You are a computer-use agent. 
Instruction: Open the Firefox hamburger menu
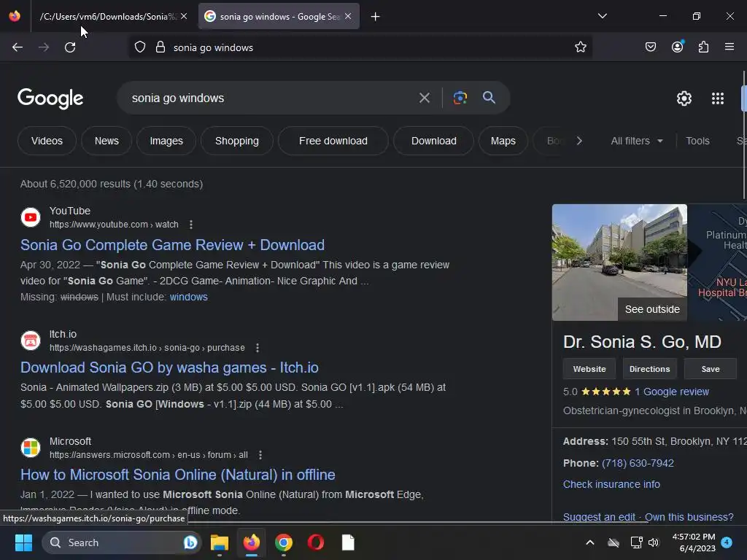pos(729,47)
